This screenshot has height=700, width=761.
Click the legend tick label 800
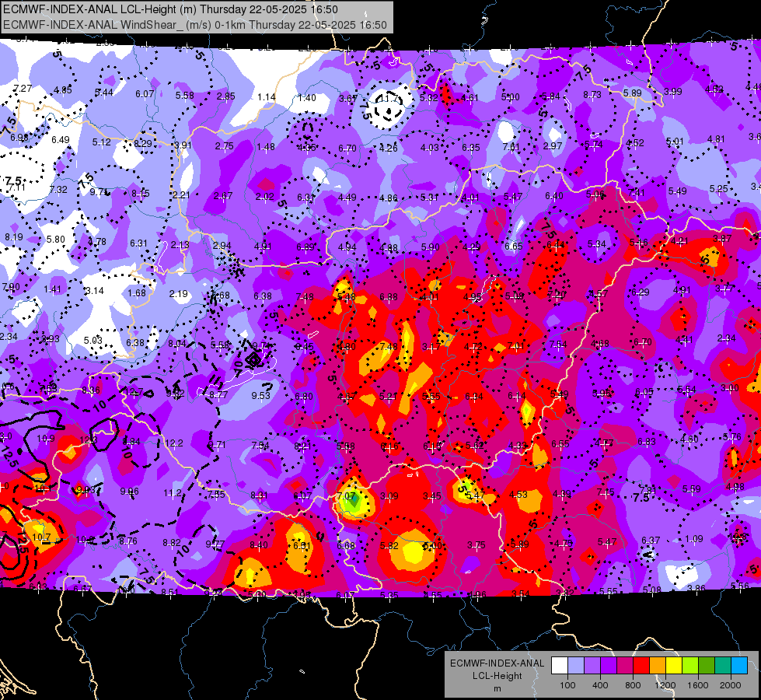pos(633,685)
